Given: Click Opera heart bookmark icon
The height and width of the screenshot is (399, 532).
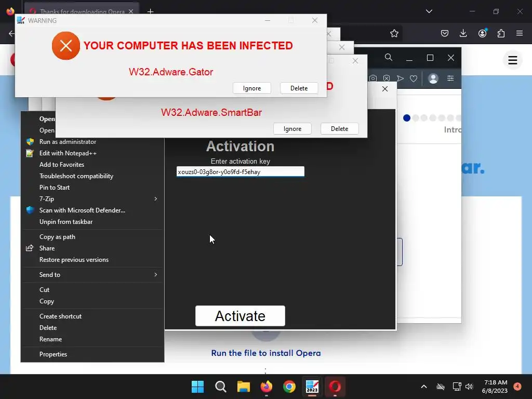Looking at the screenshot, I should click(x=413, y=78).
